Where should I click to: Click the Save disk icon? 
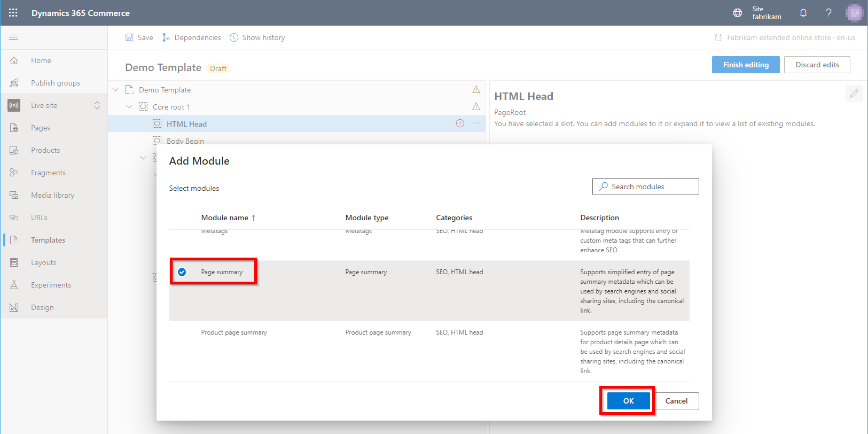(129, 37)
